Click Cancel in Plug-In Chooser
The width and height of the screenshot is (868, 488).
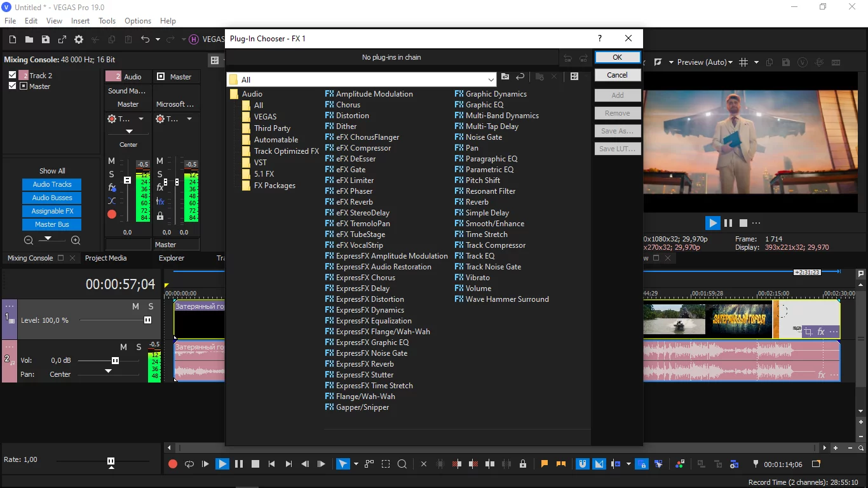click(x=618, y=75)
